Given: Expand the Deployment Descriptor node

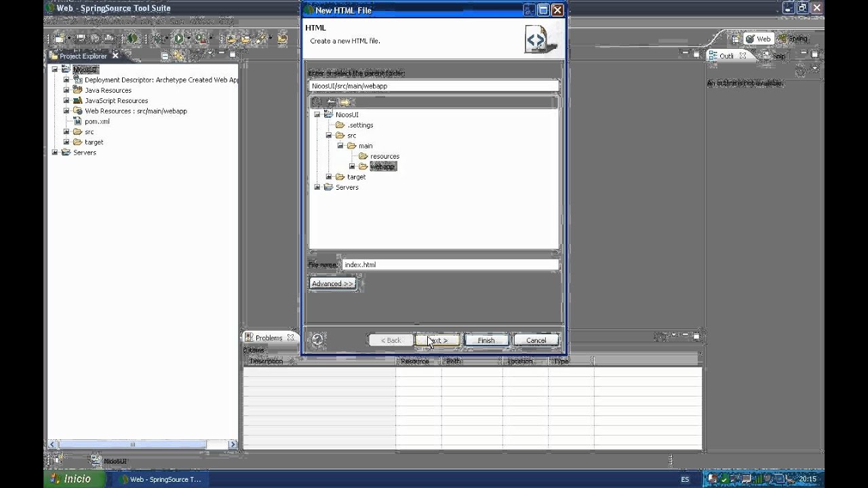Looking at the screenshot, I should (x=66, y=80).
